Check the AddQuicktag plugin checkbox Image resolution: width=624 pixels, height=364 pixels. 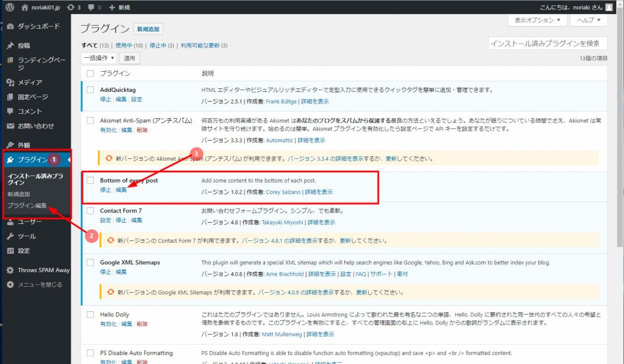pyautogui.click(x=90, y=90)
